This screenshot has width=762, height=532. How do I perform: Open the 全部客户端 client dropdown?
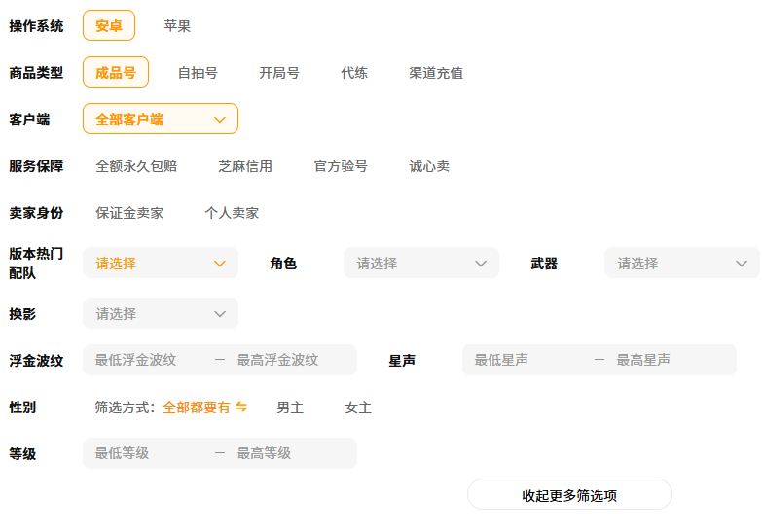[x=161, y=120]
